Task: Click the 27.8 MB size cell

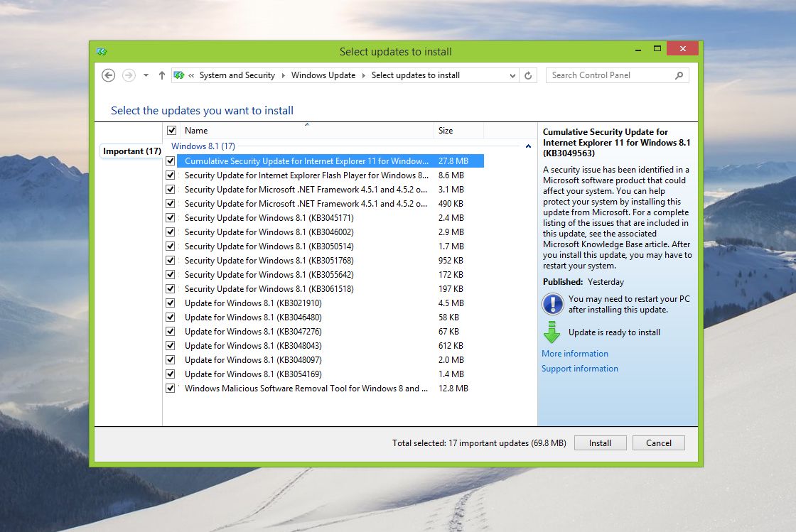Action: coord(453,161)
